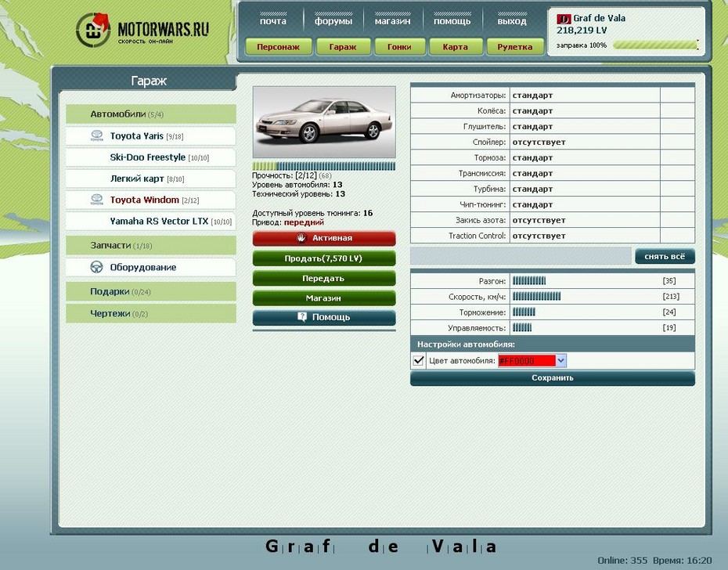The height and width of the screenshot is (570, 728).
Task: Click the #FF0000 red color field
Action: (527, 360)
